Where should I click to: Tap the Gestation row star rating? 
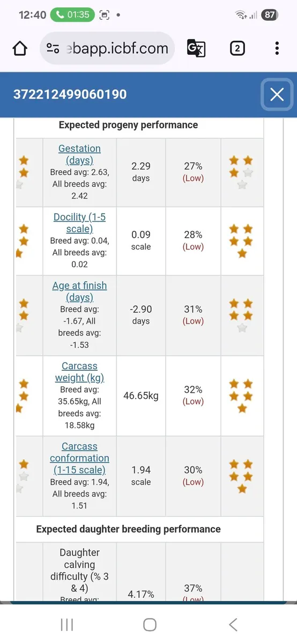[x=242, y=173]
